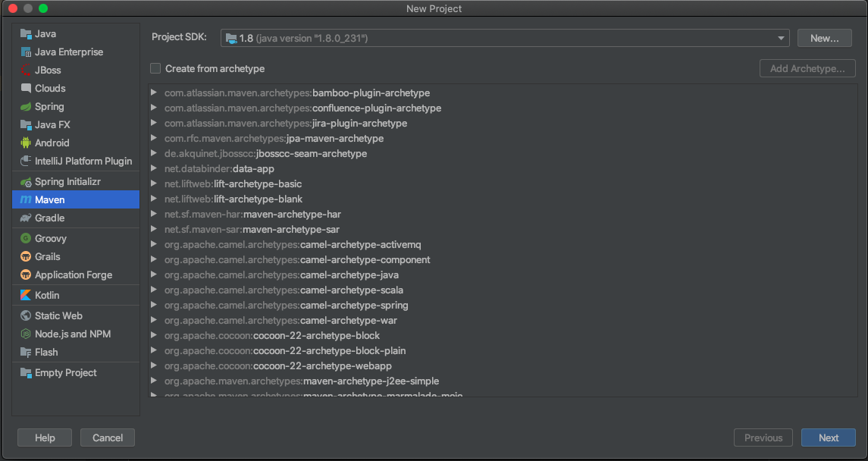The width and height of the screenshot is (868, 461).
Task: Enable Create from archetype checkbox
Action: click(155, 69)
